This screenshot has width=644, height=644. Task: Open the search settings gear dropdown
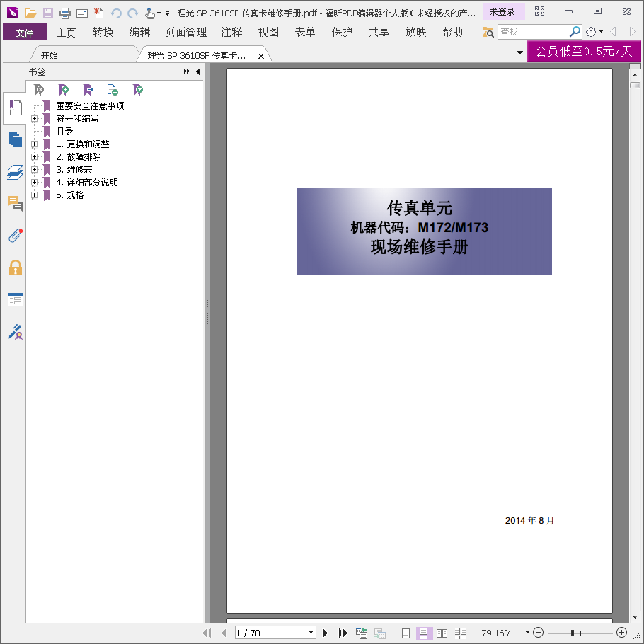tap(594, 32)
